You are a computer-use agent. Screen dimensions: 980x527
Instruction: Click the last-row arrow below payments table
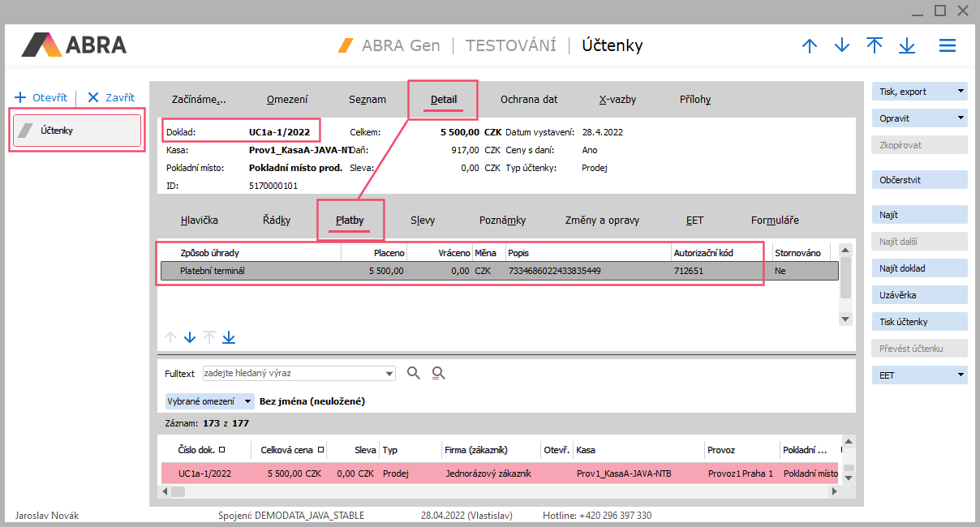click(x=229, y=337)
